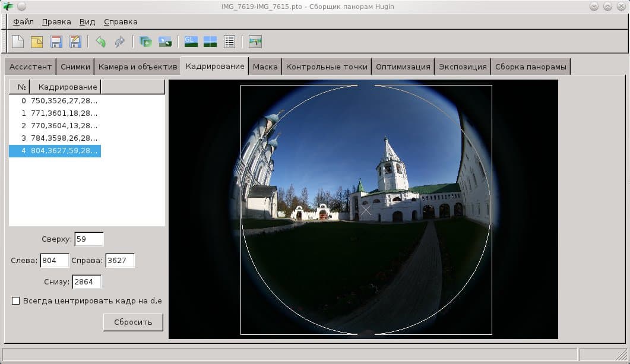Switch to the Маска tab
The height and width of the screenshot is (364, 630).
(x=265, y=67)
